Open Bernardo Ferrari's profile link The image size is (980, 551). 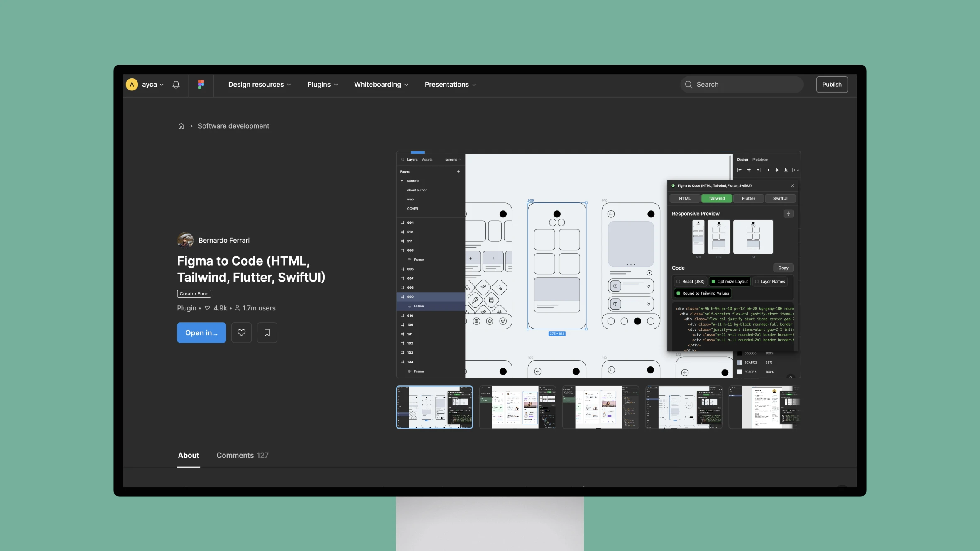[x=224, y=241]
